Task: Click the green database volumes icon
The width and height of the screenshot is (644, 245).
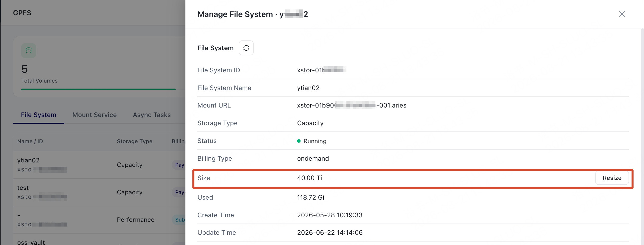Action: pos(28,51)
